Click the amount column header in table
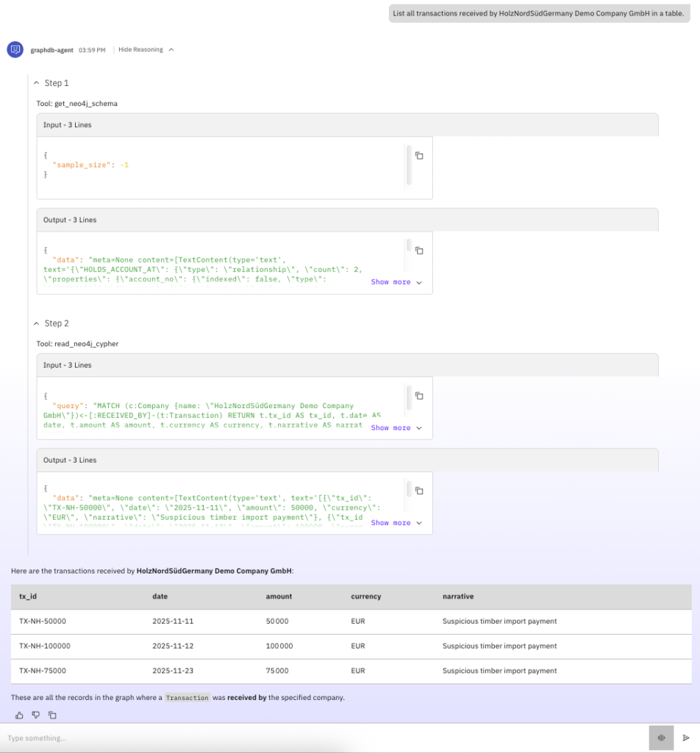The height and width of the screenshot is (753, 700). pyautogui.click(x=279, y=596)
